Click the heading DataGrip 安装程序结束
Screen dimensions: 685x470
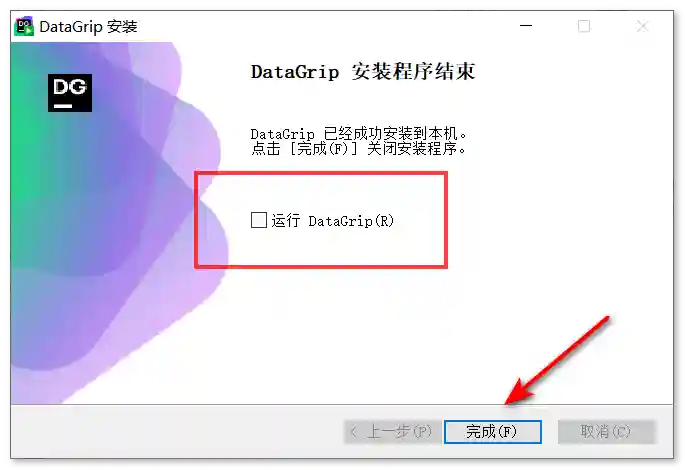point(363,72)
